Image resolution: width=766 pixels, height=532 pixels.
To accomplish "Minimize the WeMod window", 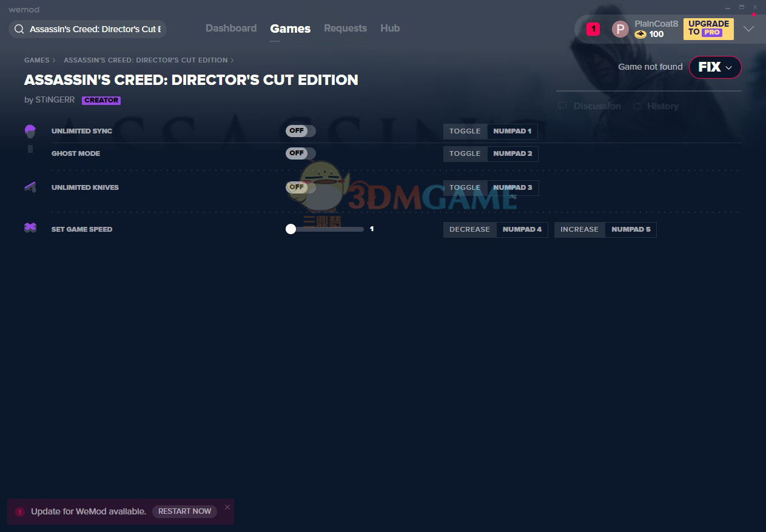I will pos(728,7).
